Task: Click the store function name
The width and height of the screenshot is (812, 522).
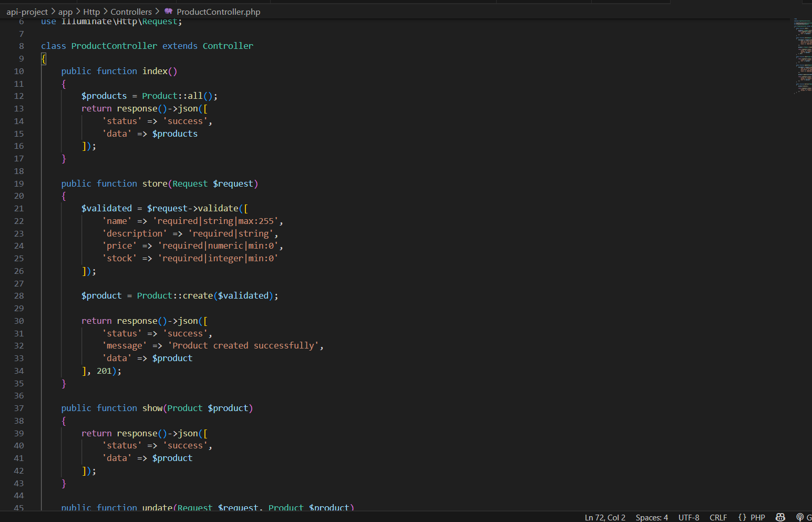Action: (x=155, y=183)
